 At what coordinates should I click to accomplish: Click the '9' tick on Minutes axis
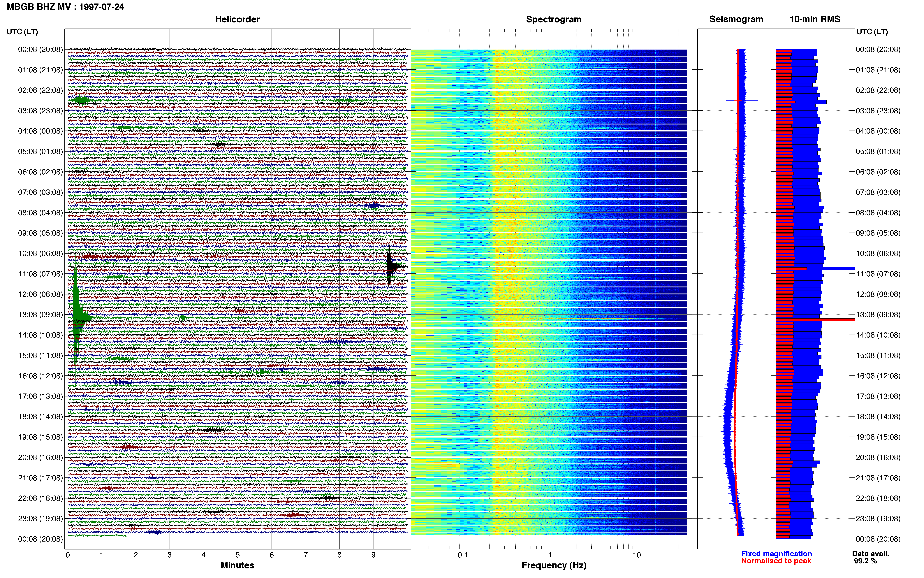(x=373, y=555)
